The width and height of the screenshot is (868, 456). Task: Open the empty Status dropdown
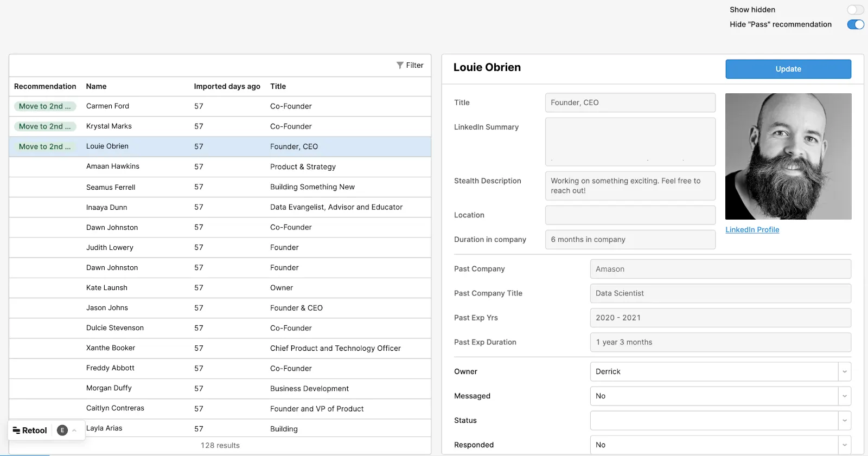(720, 420)
